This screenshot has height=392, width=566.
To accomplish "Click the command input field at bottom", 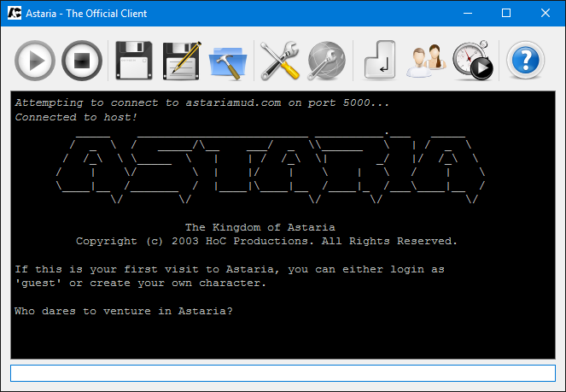I will tap(283, 373).
